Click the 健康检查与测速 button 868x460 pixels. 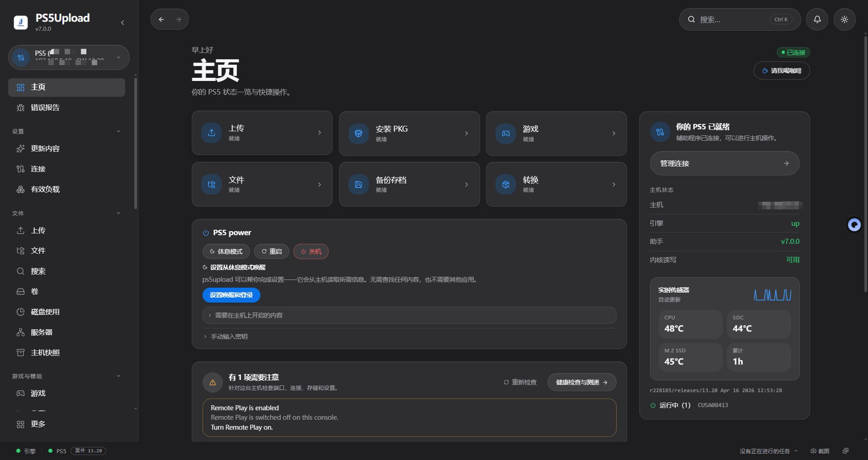pyautogui.click(x=582, y=382)
